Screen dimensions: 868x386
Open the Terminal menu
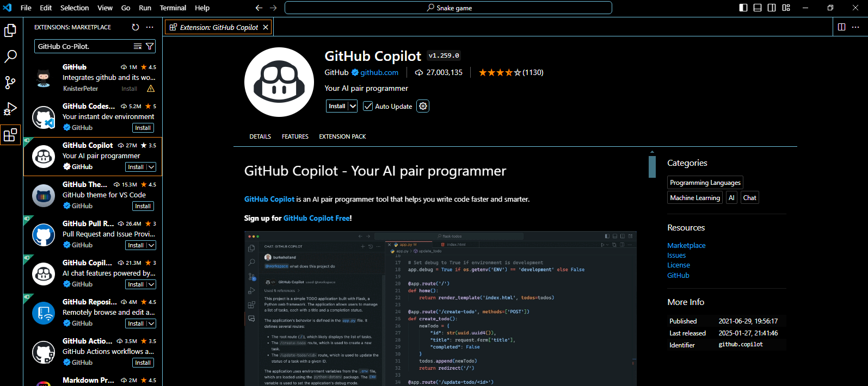[x=173, y=8]
